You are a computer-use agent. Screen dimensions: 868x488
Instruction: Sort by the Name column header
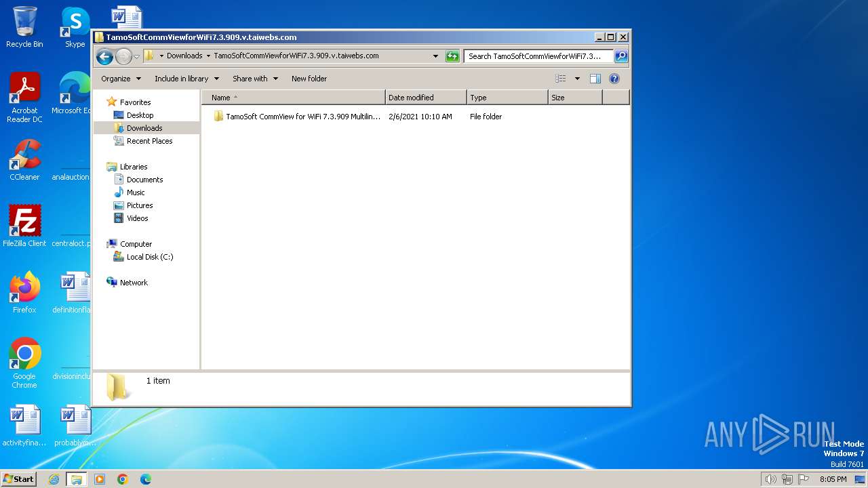[x=294, y=98]
